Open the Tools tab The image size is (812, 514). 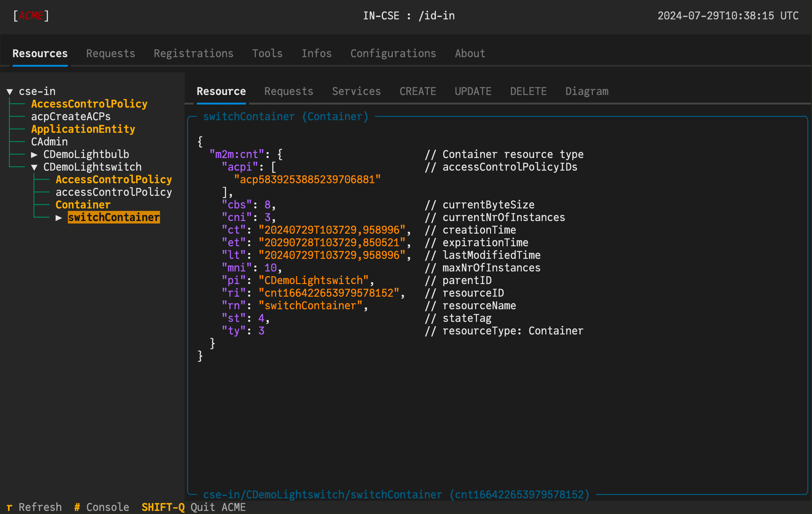[x=267, y=53]
